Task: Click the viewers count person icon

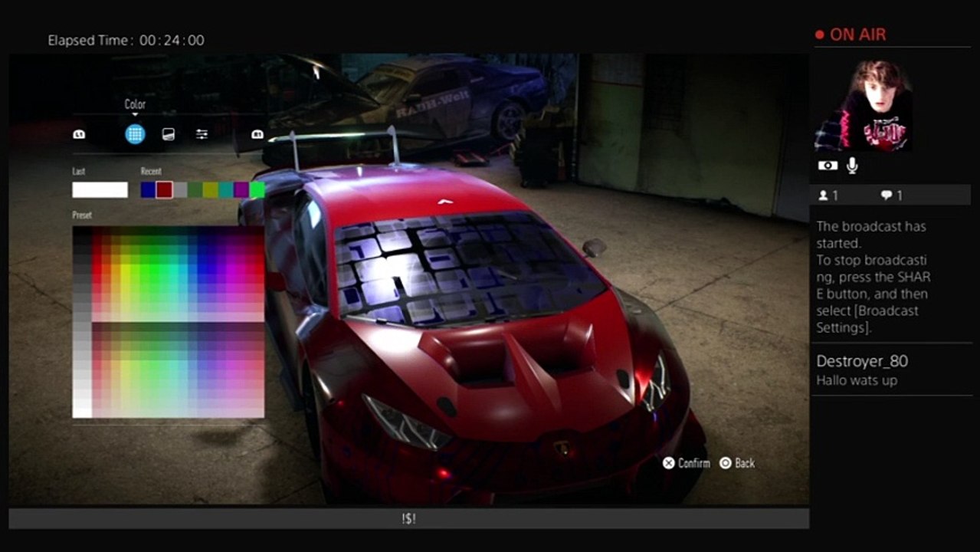Action: [x=823, y=195]
